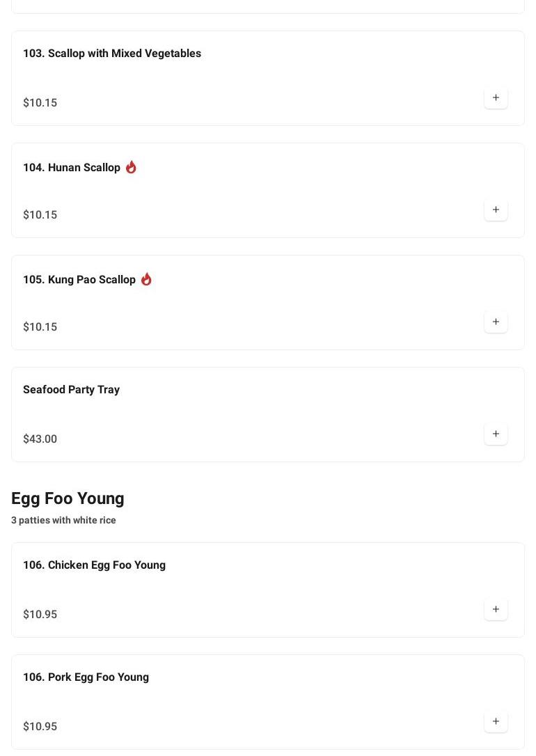Click the Egg Foo Young section heading
536x756 pixels.
(68, 498)
